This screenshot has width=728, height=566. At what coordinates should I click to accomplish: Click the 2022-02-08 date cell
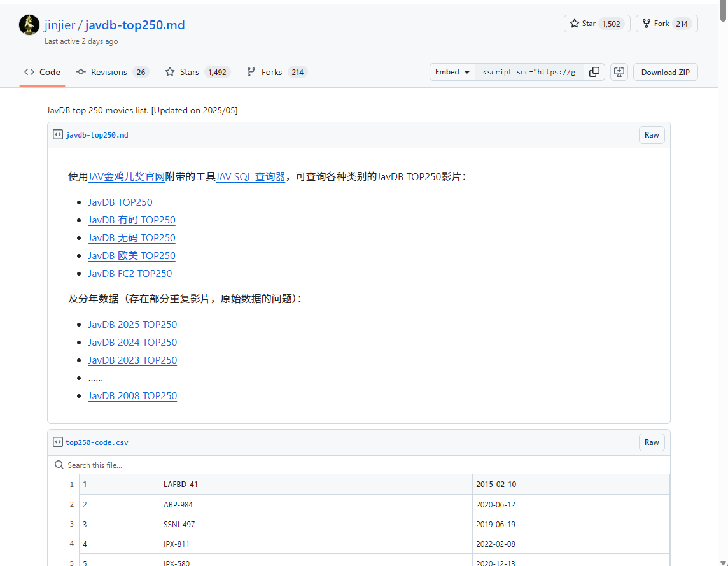[x=571, y=544]
